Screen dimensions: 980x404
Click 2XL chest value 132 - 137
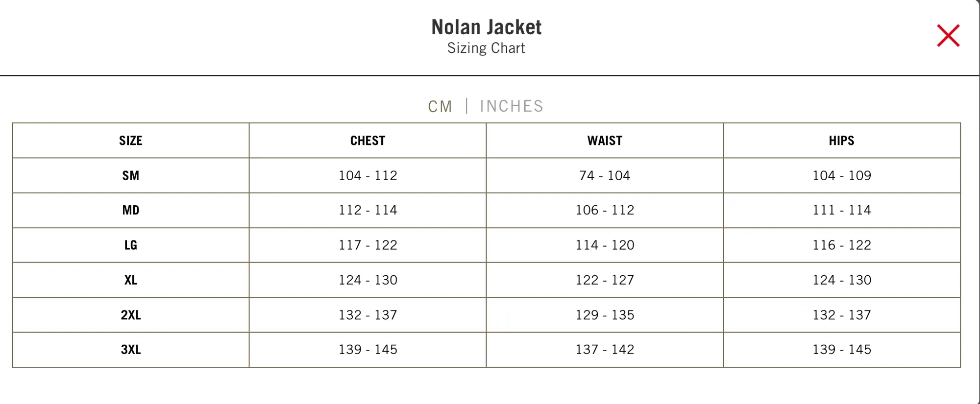(x=368, y=315)
